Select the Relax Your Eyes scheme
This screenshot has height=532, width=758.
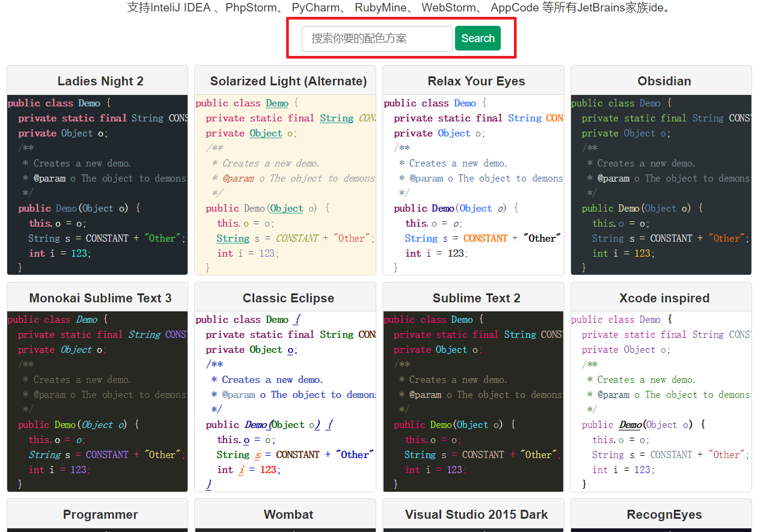475,81
